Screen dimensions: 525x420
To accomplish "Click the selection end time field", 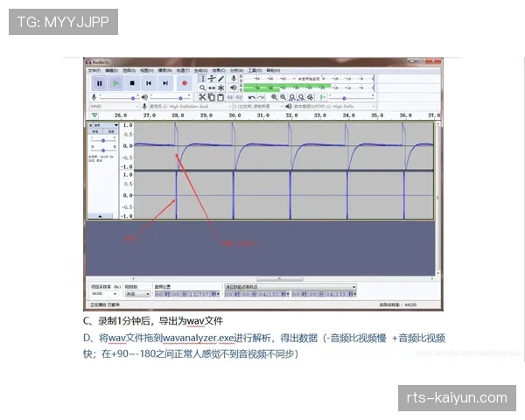I will pos(324,294).
